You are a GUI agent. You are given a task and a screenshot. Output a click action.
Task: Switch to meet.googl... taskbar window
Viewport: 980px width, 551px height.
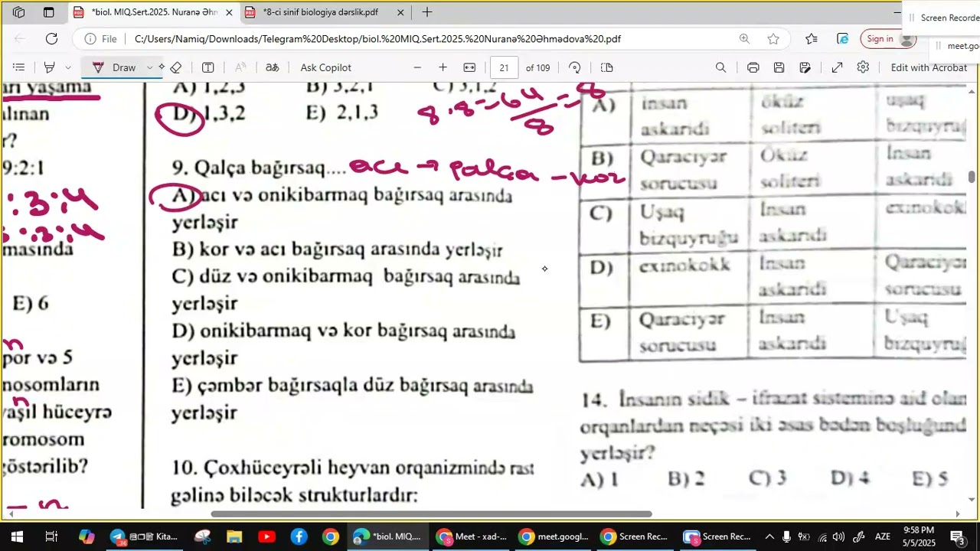(554, 536)
